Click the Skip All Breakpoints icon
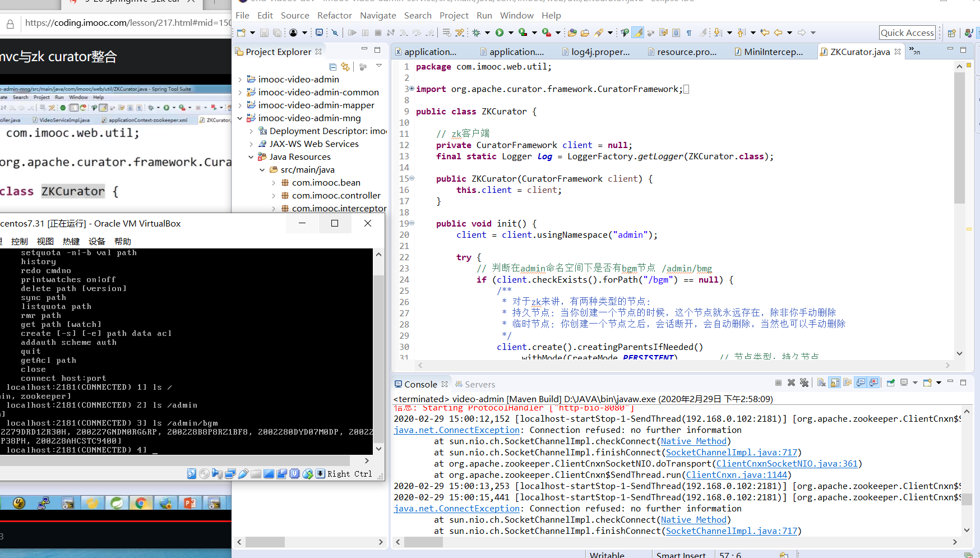 coord(335,33)
